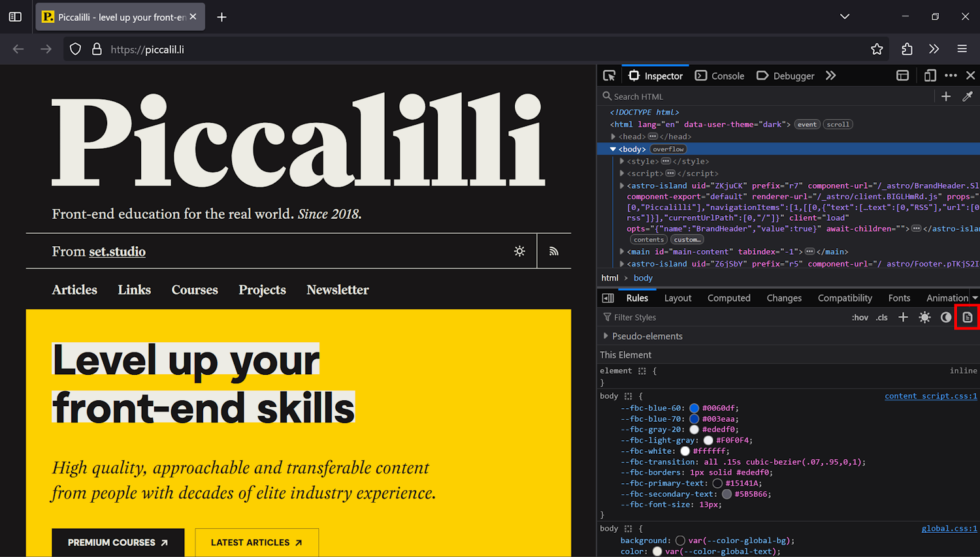
Task: Bookmark this page with star icon
Action: click(877, 49)
